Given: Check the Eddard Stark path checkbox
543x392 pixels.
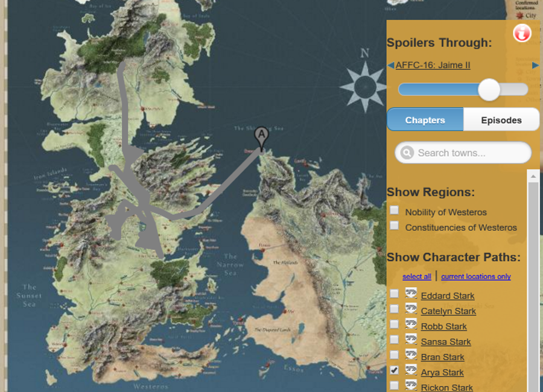Looking at the screenshot, I should (x=394, y=294).
